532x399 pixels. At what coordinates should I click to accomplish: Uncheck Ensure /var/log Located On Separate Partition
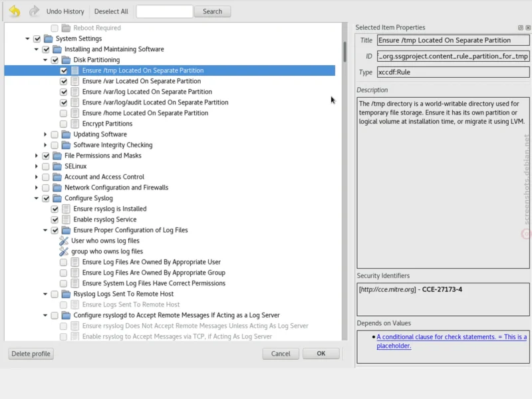63,92
